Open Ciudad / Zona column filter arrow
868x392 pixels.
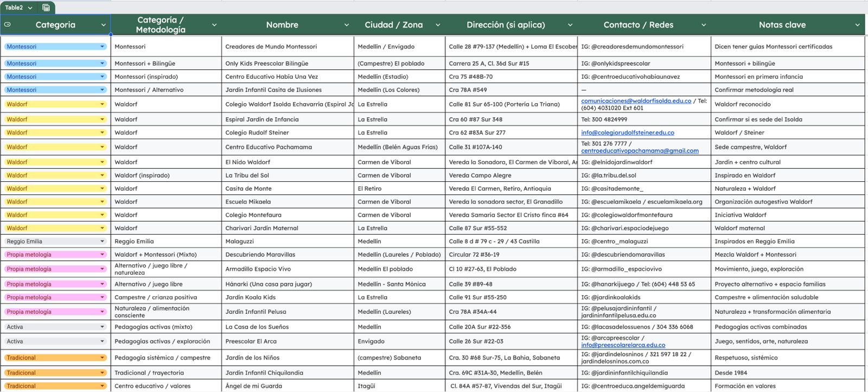(x=438, y=25)
